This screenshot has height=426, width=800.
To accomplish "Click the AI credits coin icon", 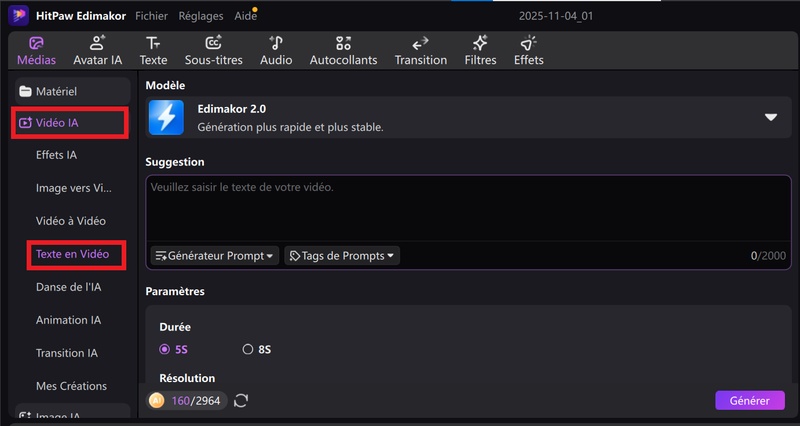I will pos(157,400).
